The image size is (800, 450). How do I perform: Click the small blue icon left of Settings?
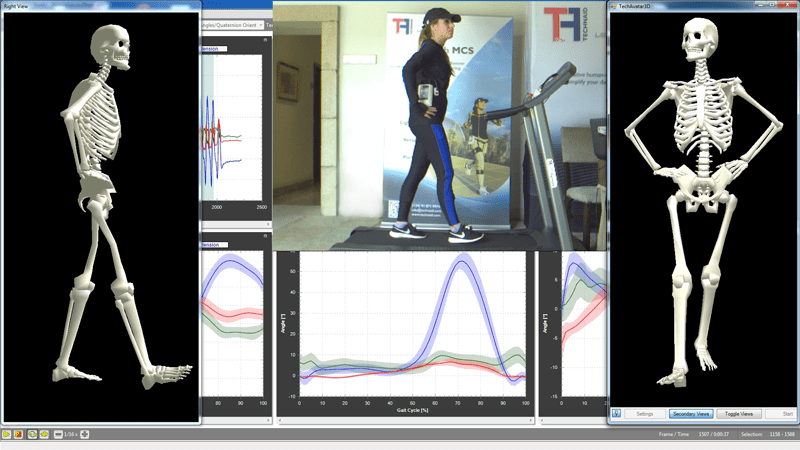click(617, 413)
